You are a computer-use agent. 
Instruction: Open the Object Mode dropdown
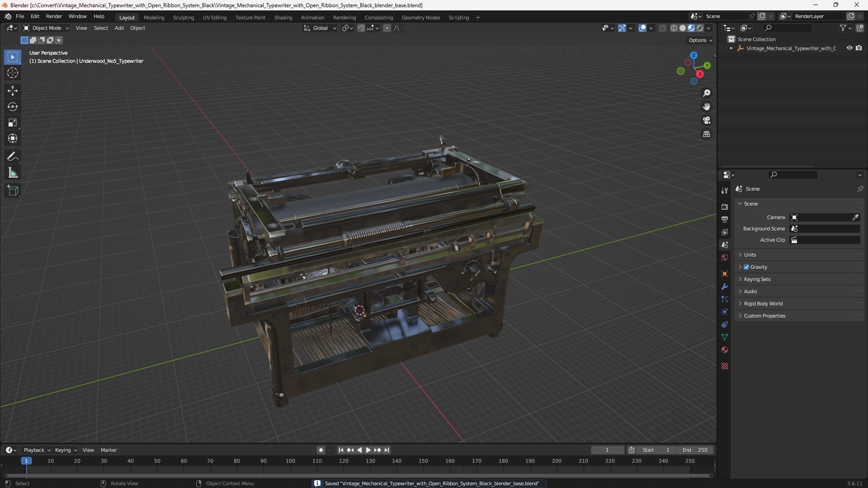(46, 28)
